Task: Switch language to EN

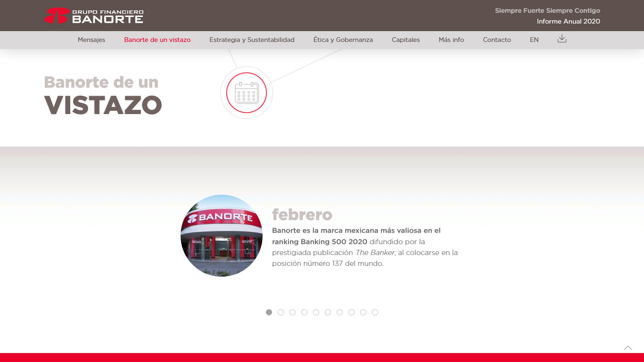Action: (x=534, y=40)
